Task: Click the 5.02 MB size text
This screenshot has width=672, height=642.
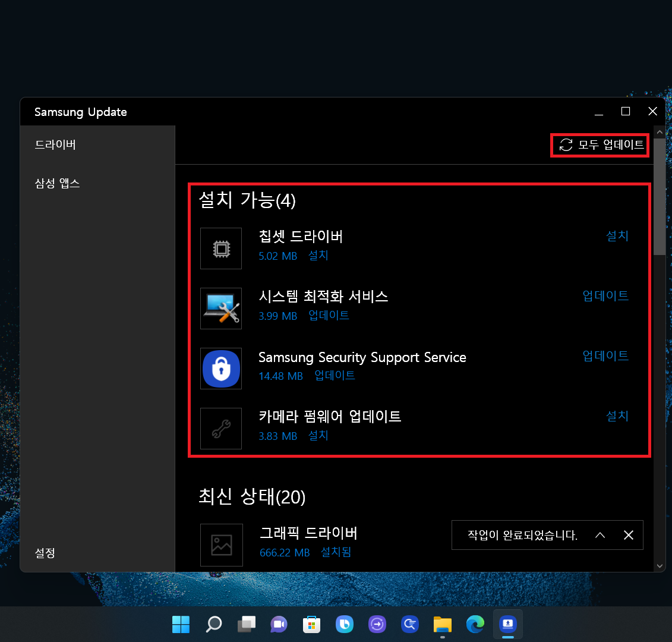Action: point(277,256)
